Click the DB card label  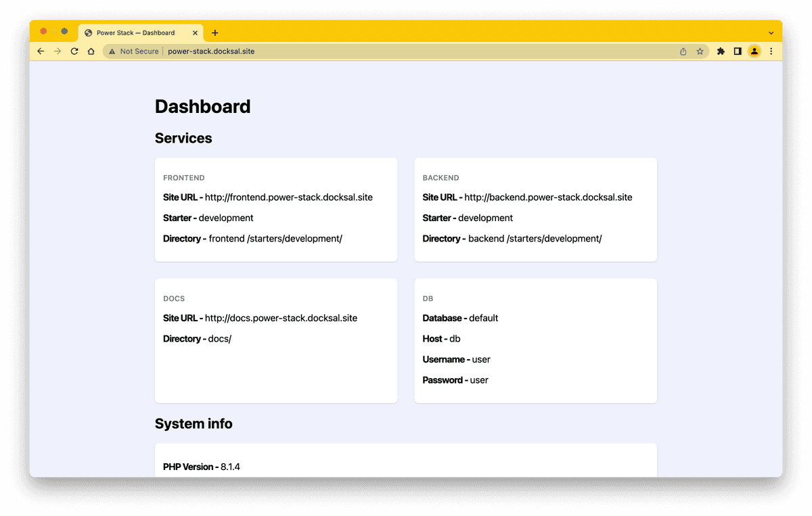(428, 298)
